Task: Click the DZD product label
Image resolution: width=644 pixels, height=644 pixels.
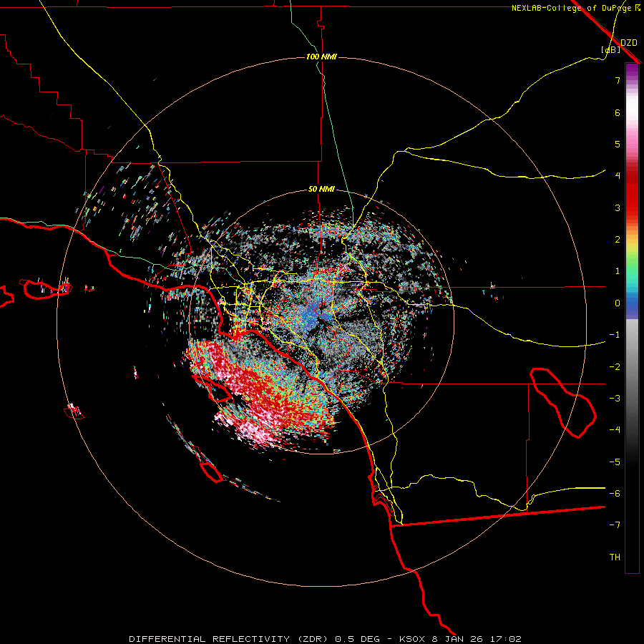Action: 629,43
